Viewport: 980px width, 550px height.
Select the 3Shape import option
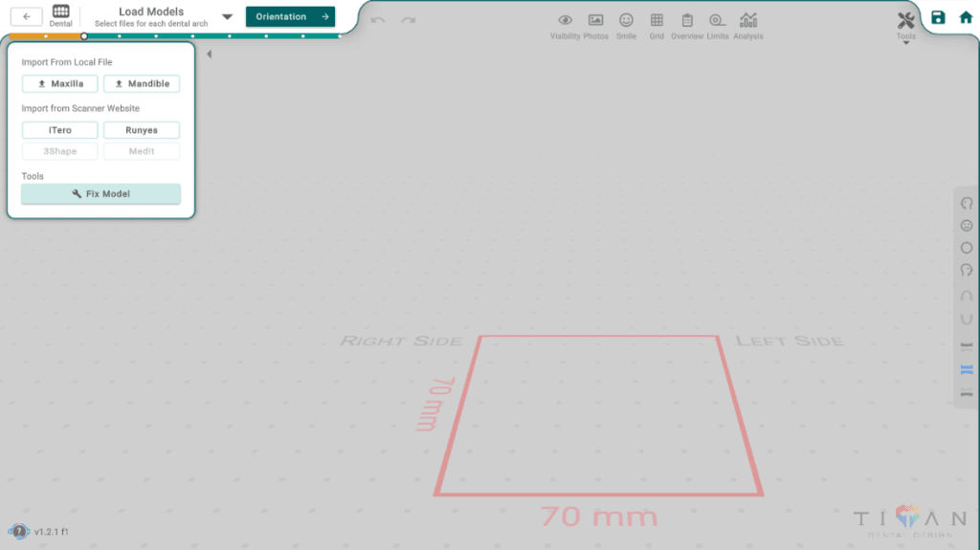pyautogui.click(x=60, y=151)
